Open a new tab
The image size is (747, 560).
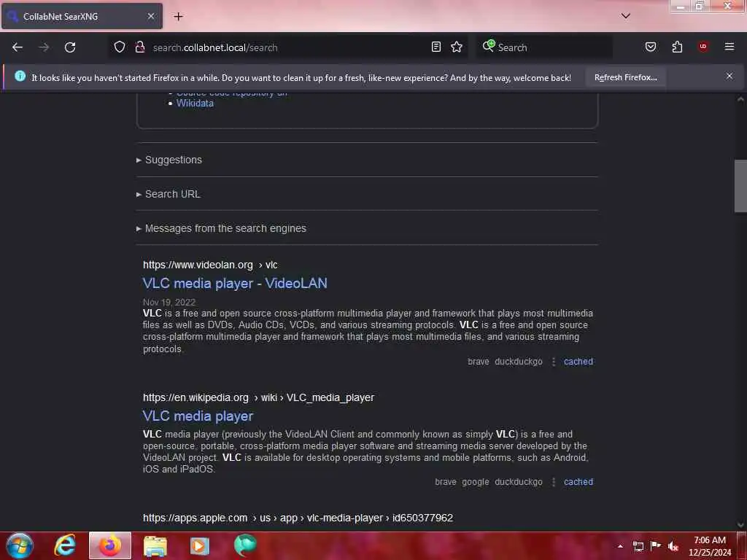tap(178, 17)
